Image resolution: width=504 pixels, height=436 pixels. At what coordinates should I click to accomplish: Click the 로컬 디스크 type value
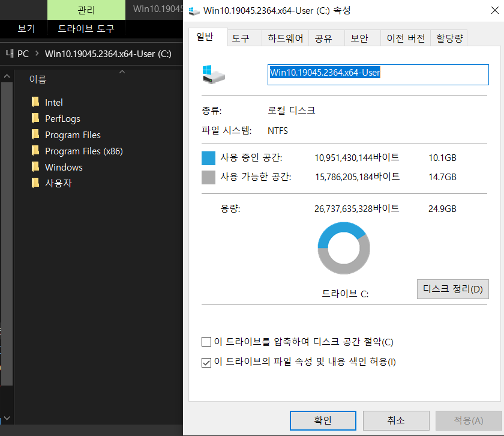(292, 111)
